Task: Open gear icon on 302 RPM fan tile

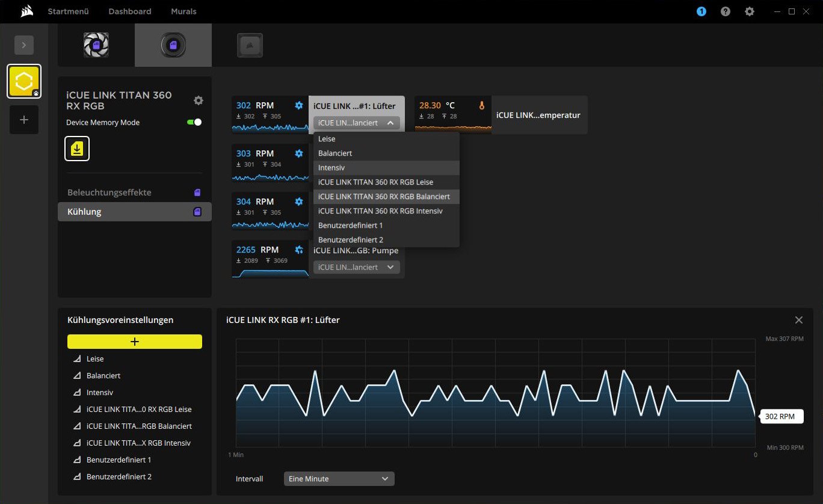Action: 299,105
